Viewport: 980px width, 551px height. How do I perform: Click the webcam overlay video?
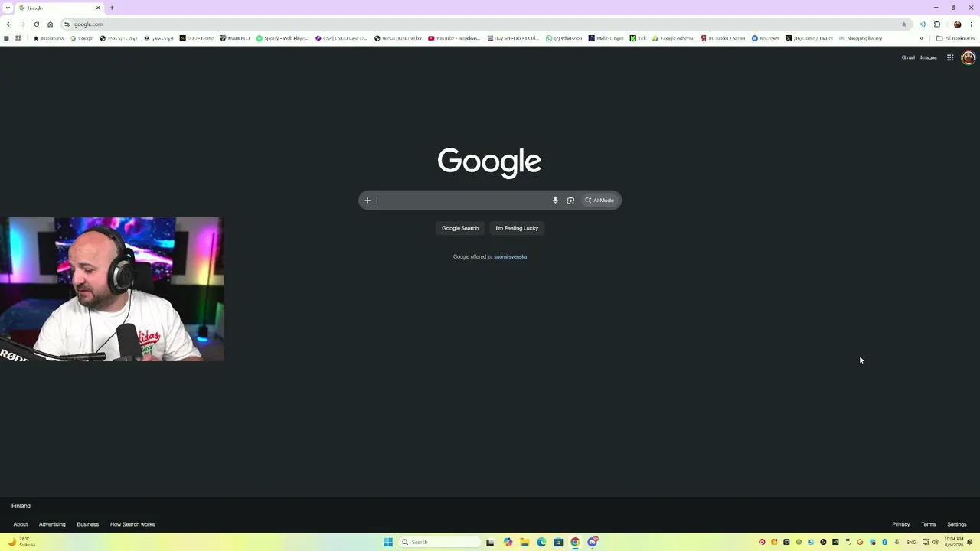(x=112, y=289)
